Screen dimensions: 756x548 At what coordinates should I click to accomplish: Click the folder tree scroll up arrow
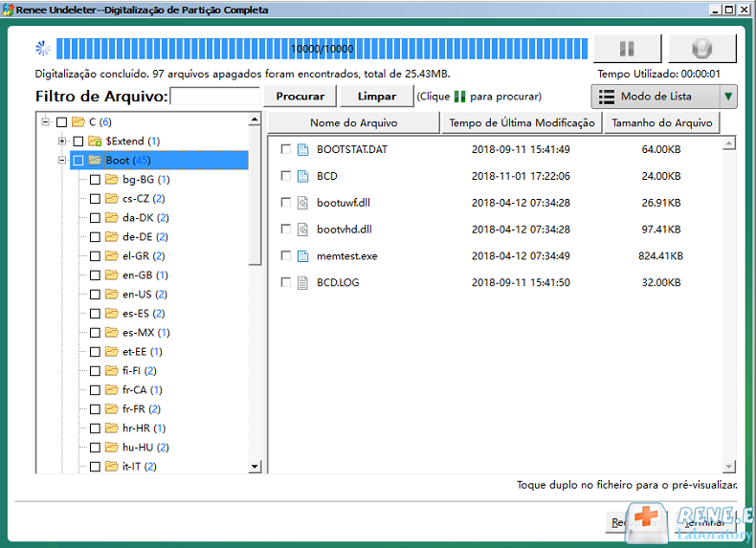tap(256, 119)
